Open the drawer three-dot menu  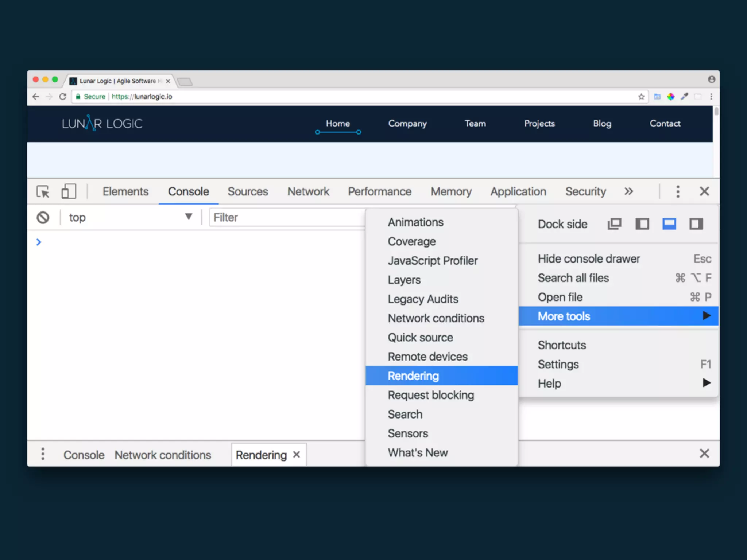(43, 454)
